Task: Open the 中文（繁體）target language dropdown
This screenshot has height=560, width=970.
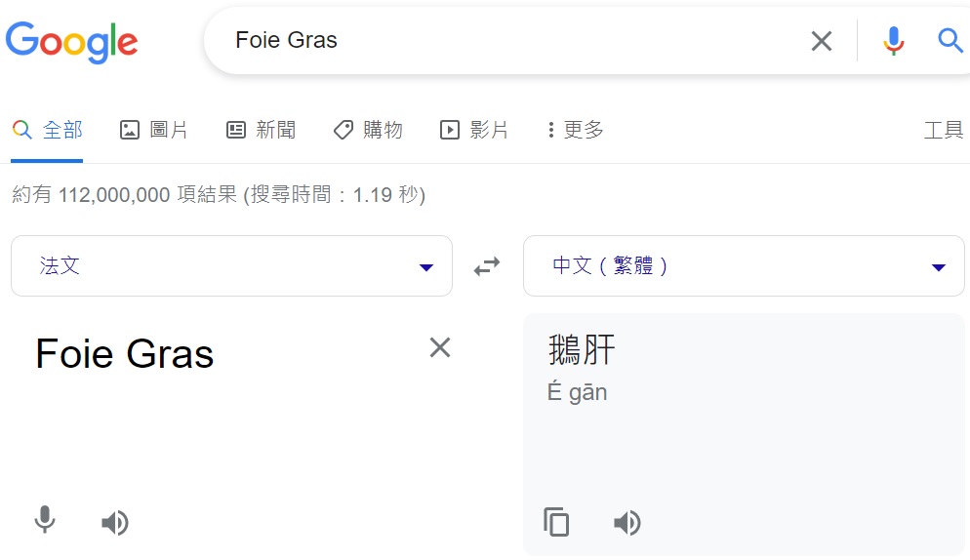Action: pos(744,266)
